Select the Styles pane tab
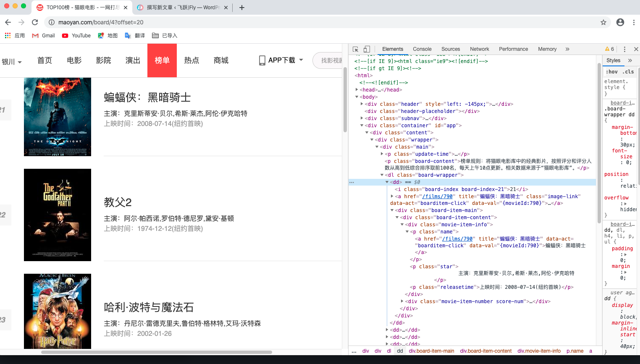The image size is (640, 364). tap(613, 60)
